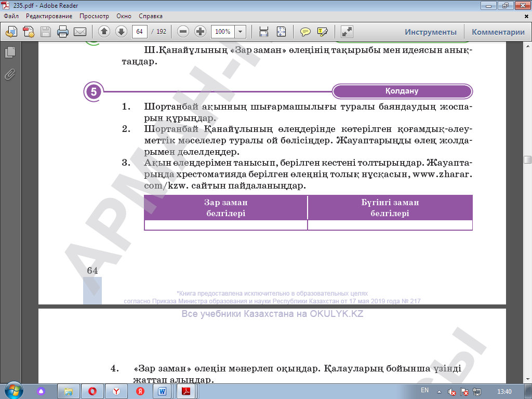The image size is (532, 399).
Task: Click fit width scrolling mode icon
Action: [263, 32]
